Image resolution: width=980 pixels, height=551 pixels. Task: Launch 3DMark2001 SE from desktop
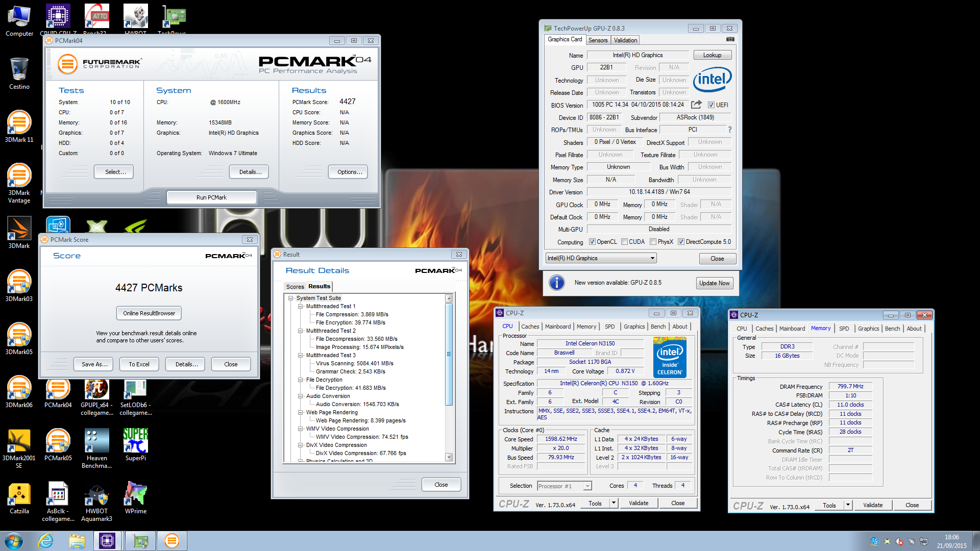pos(19,449)
